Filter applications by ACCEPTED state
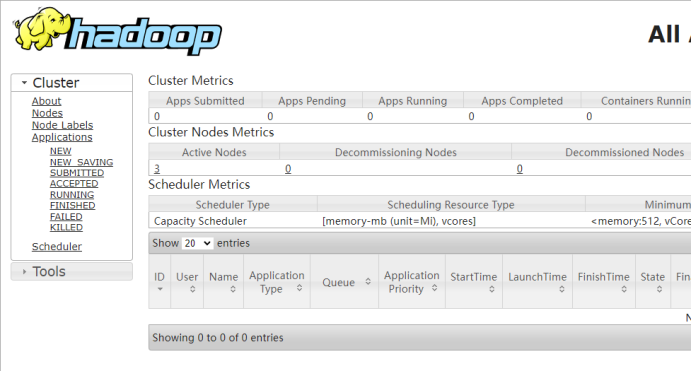Image resolution: width=692 pixels, height=372 pixels. pos(74,184)
